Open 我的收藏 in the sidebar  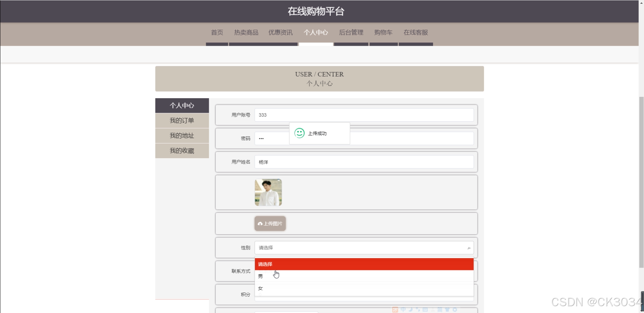tap(182, 151)
